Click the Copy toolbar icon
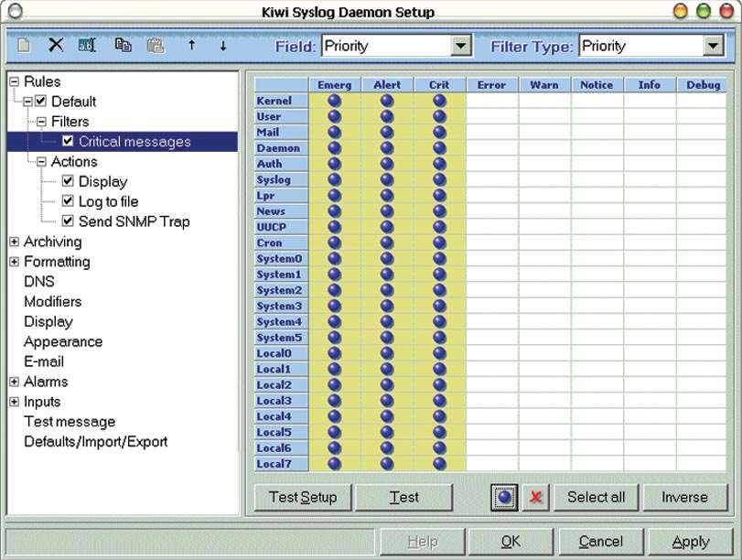This screenshot has height=560, width=742. (x=123, y=46)
